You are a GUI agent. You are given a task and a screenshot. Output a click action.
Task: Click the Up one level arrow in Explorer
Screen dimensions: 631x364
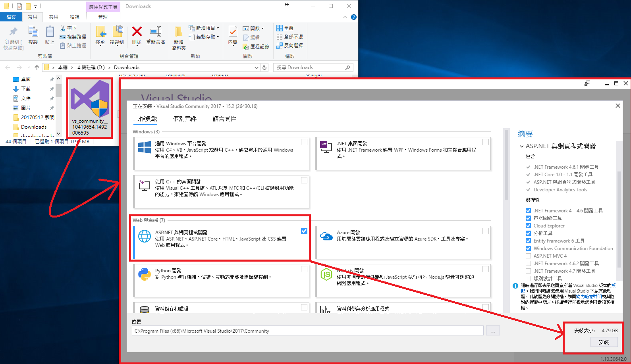tap(37, 67)
